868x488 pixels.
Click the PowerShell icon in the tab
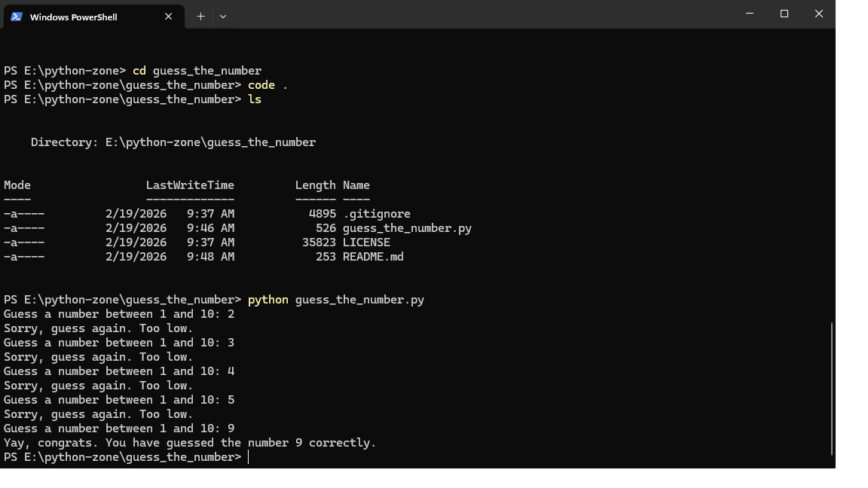coord(17,17)
